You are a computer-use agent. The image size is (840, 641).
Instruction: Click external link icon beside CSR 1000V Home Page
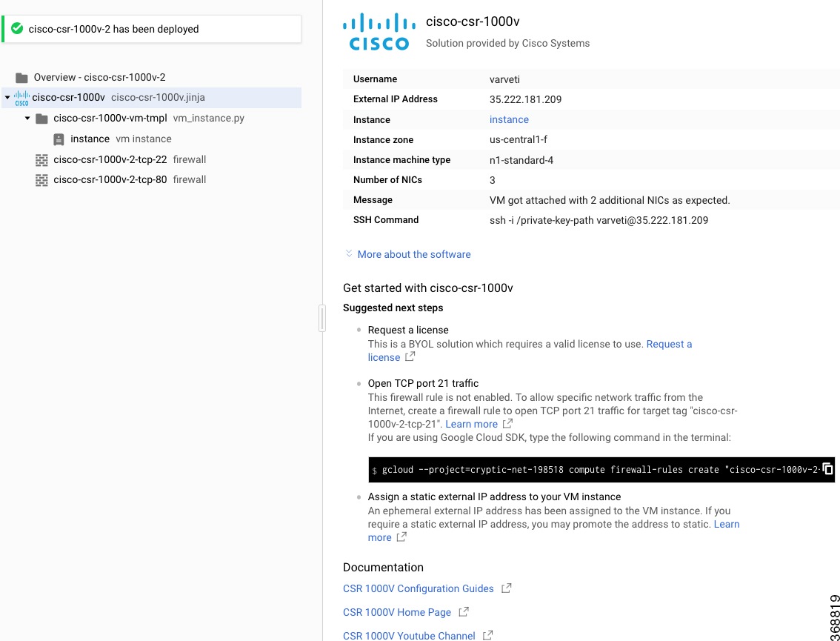[464, 611]
